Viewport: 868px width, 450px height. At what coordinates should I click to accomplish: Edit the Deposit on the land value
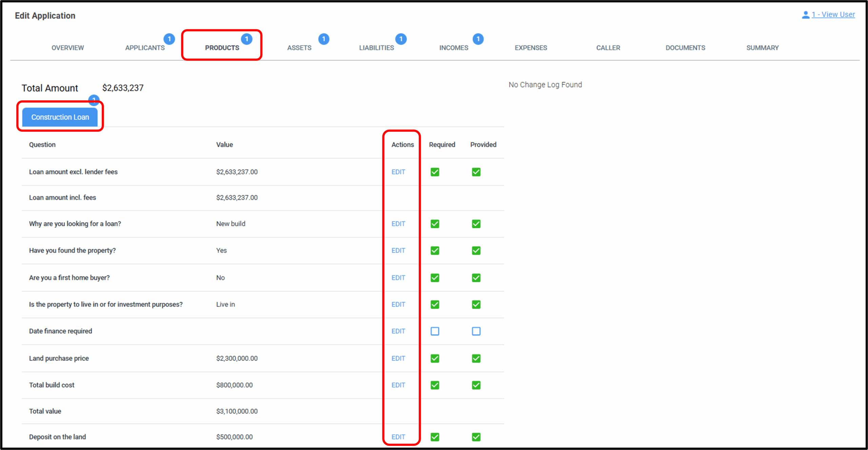tap(398, 437)
